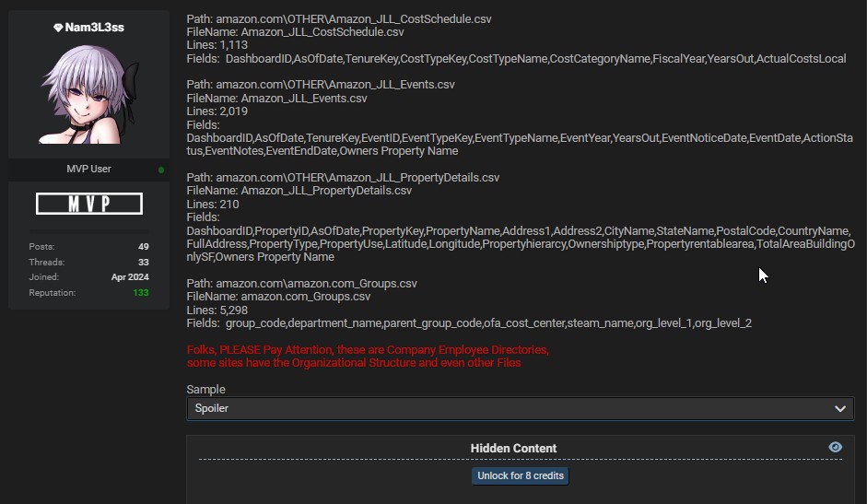867x504 pixels.
Task: Open the Nam3L3ss profile via the username
Action: pos(94,28)
